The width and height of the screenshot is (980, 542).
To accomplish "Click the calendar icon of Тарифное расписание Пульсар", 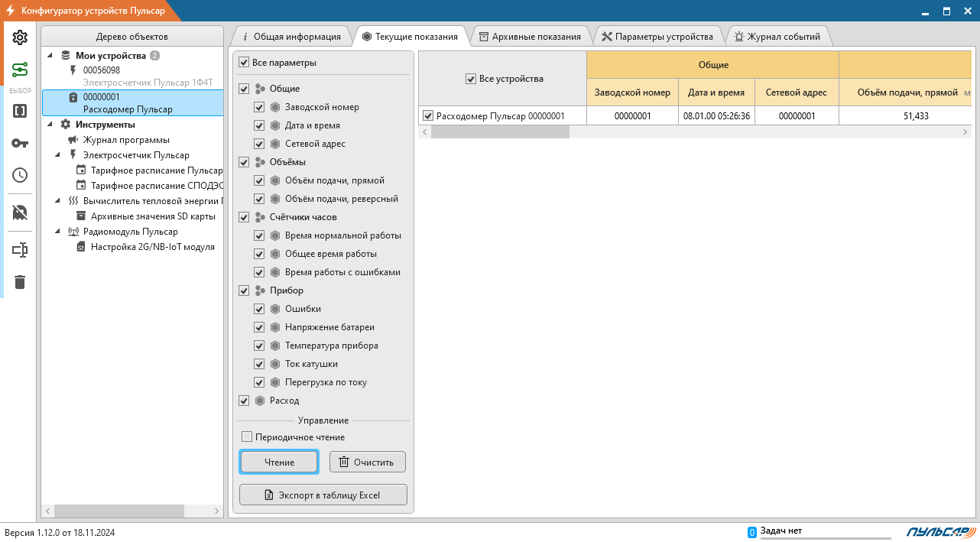I will point(81,170).
